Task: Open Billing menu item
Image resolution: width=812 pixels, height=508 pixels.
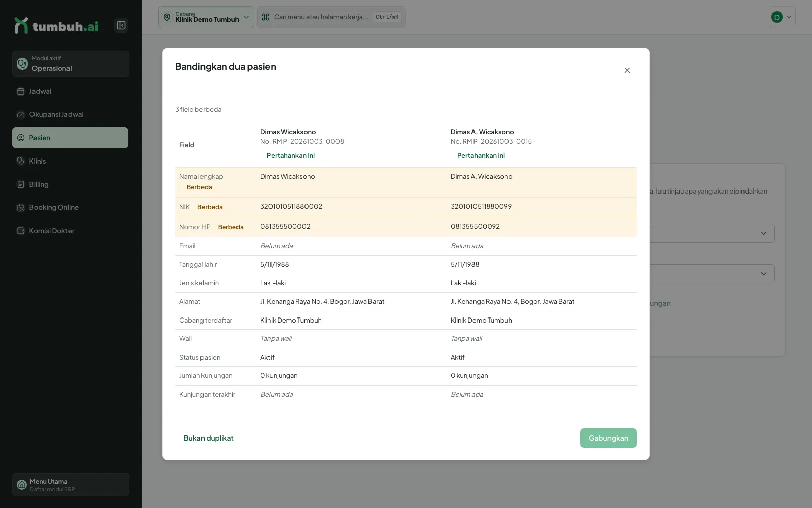Action: 70,184
